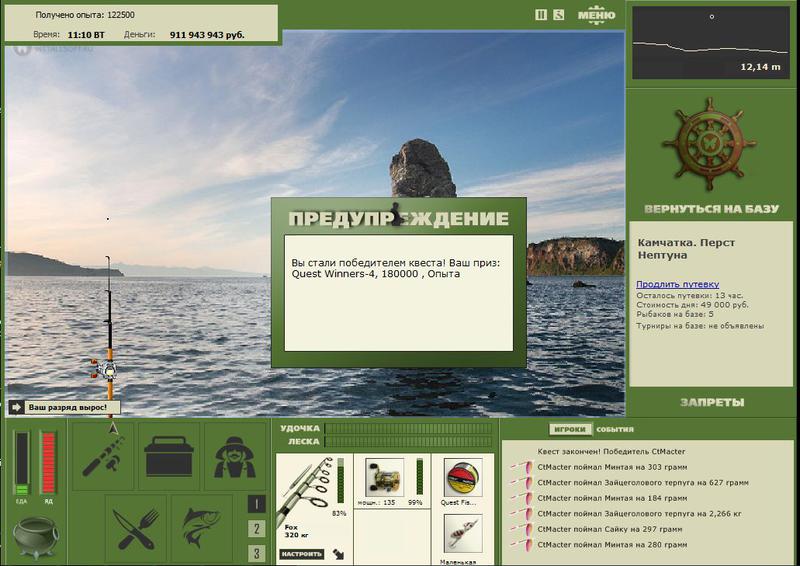Select rod slot 1
Image resolution: width=800 pixels, height=566 pixels.
pos(257,504)
